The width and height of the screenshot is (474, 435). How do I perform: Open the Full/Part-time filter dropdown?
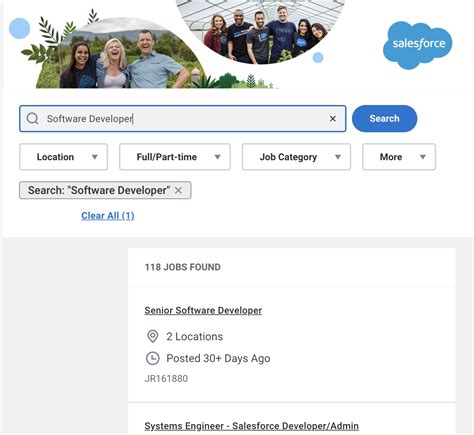point(175,157)
